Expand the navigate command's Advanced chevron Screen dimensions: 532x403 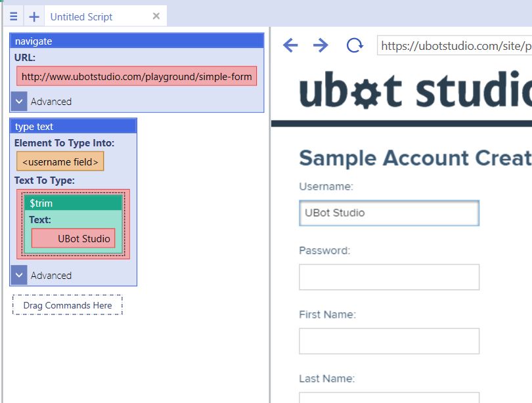pyautogui.click(x=19, y=101)
